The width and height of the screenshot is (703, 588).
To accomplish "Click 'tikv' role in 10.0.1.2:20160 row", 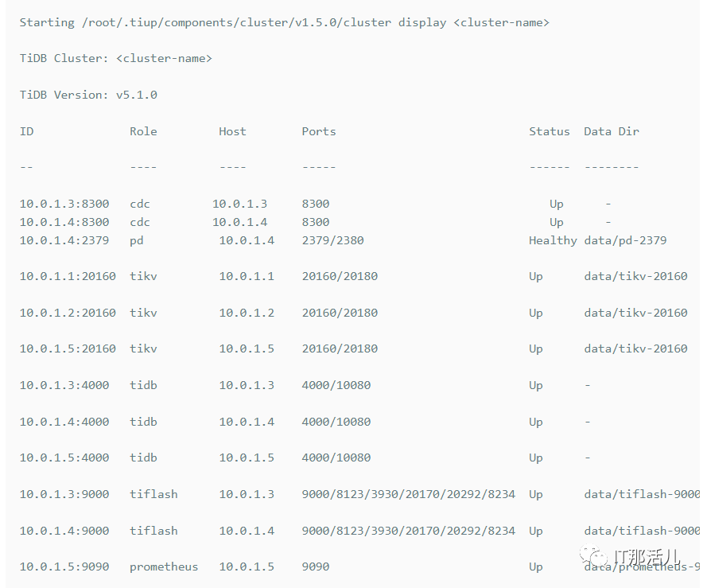I will tap(143, 313).
